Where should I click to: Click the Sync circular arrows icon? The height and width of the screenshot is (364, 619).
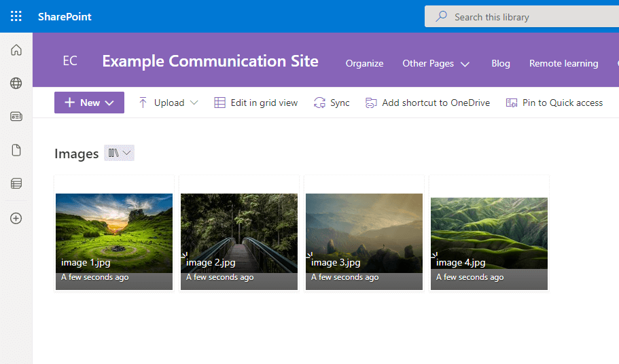tap(319, 103)
